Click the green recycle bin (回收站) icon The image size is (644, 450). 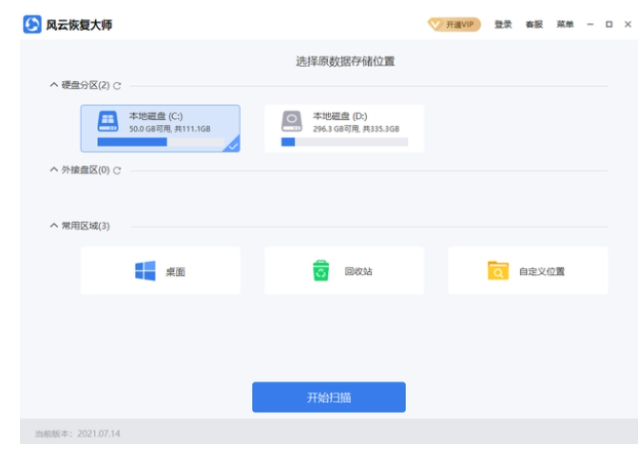click(x=321, y=271)
